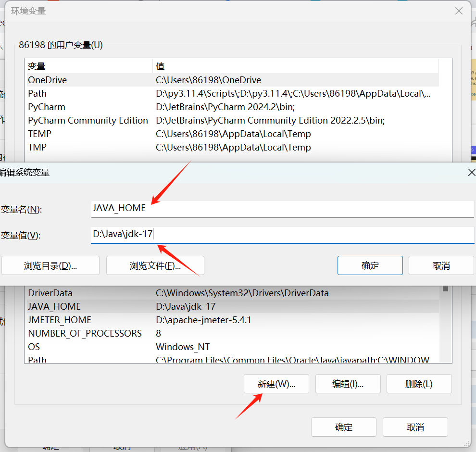
Task: Click 删除(L) system variable button
Action: point(419,384)
